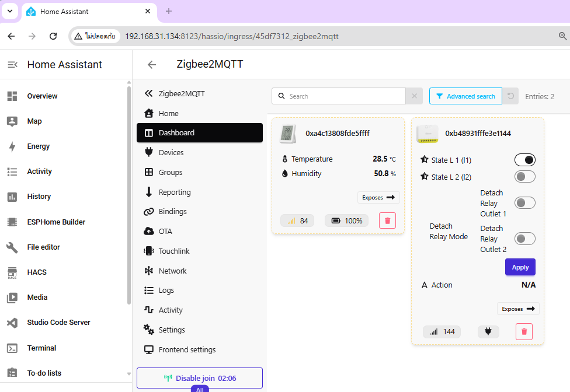The width and height of the screenshot is (570, 392).
Task: Turn off State L 1 switch
Action: [524, 160]
